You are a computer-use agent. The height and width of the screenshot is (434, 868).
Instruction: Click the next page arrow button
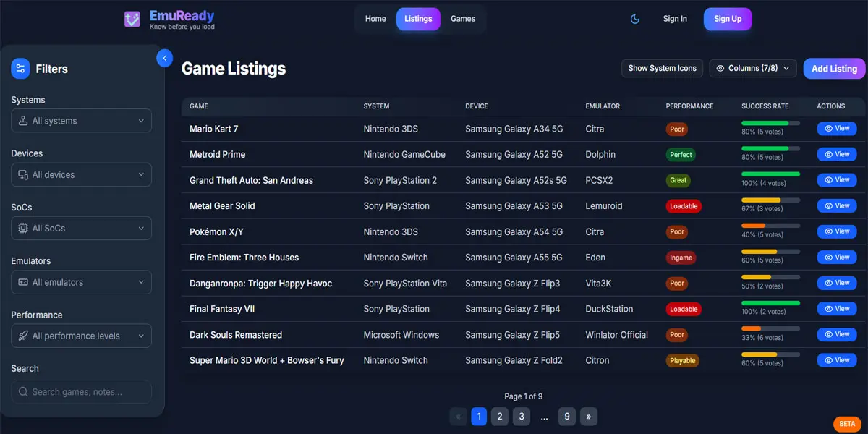[x=589, y=417]
